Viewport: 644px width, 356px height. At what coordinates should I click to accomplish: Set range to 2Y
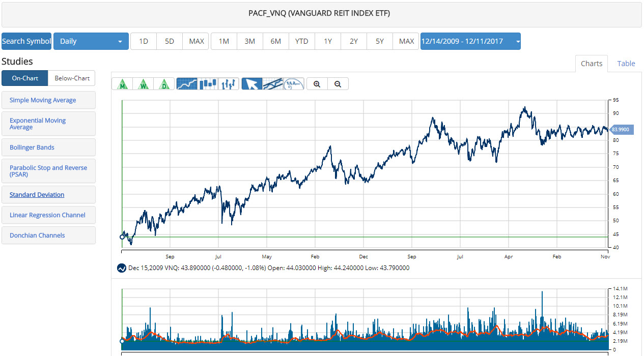354,41
